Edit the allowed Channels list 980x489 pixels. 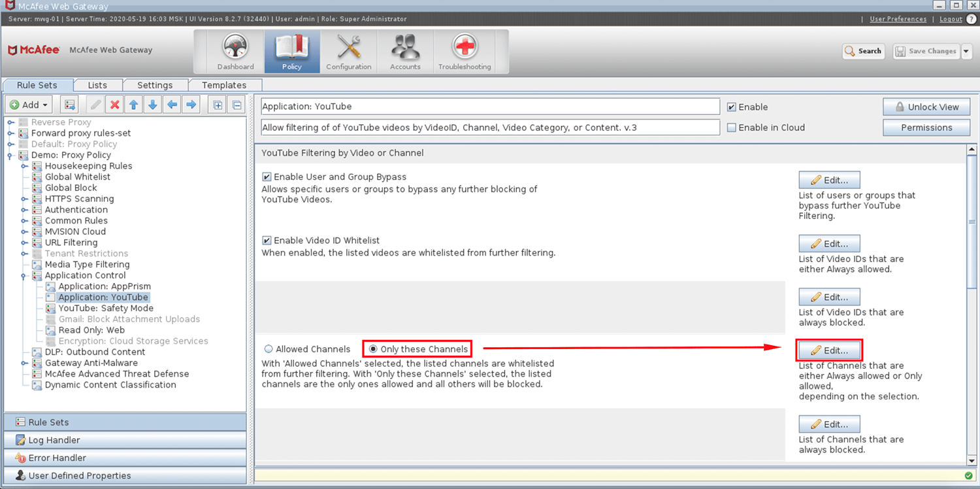pos(829,350)
